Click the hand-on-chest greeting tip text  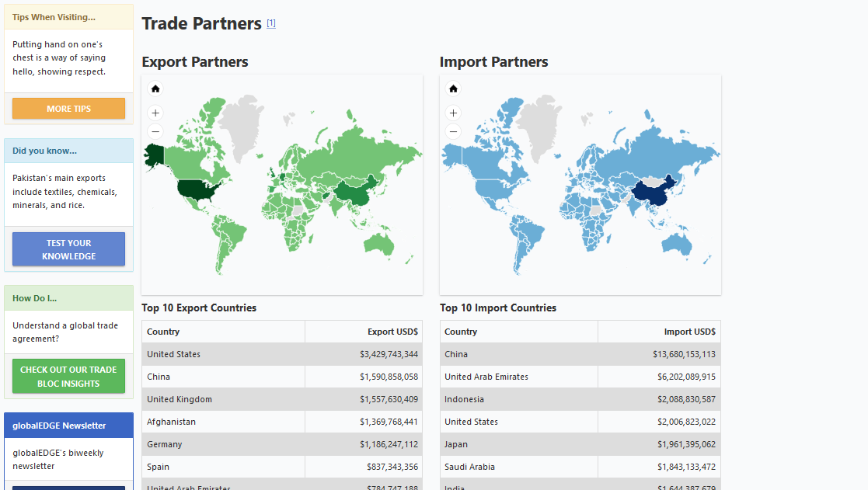click(59, 58)
